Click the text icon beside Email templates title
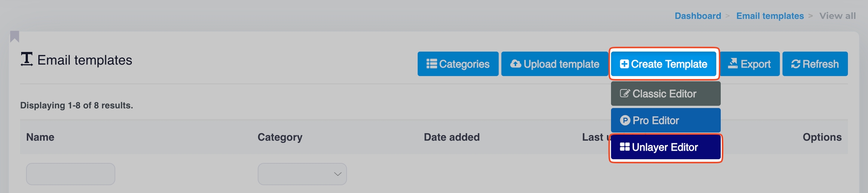Image resolution: width=868 pixels, height=193 pixels. point(26,59)
